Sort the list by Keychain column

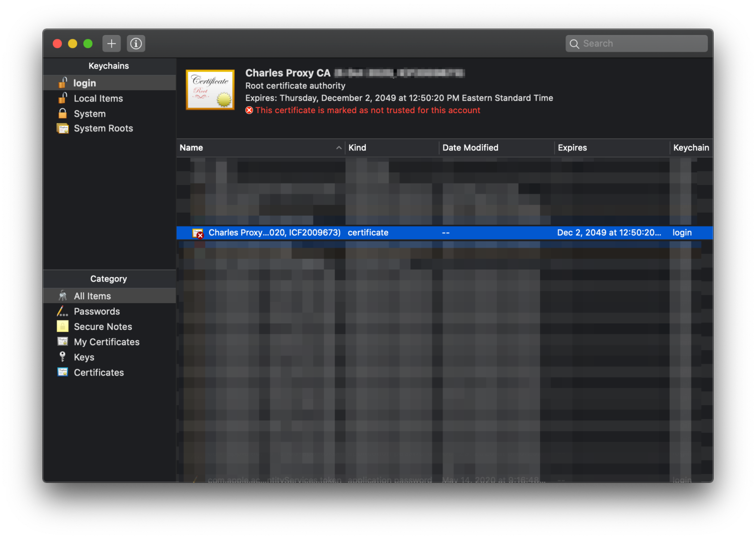click(691, 148)
